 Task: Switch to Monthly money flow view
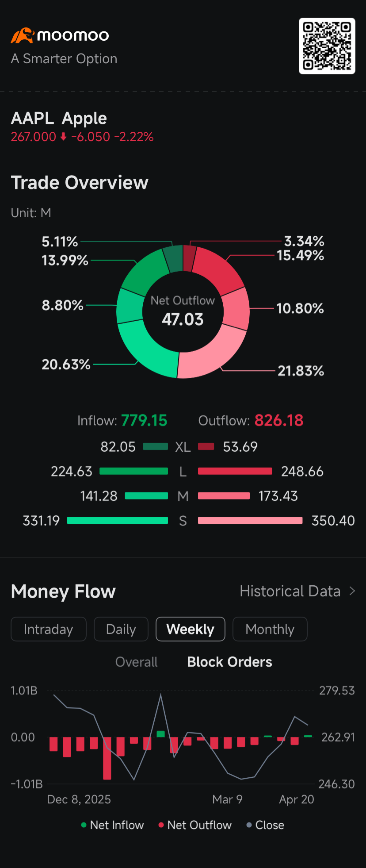[270, 629]
